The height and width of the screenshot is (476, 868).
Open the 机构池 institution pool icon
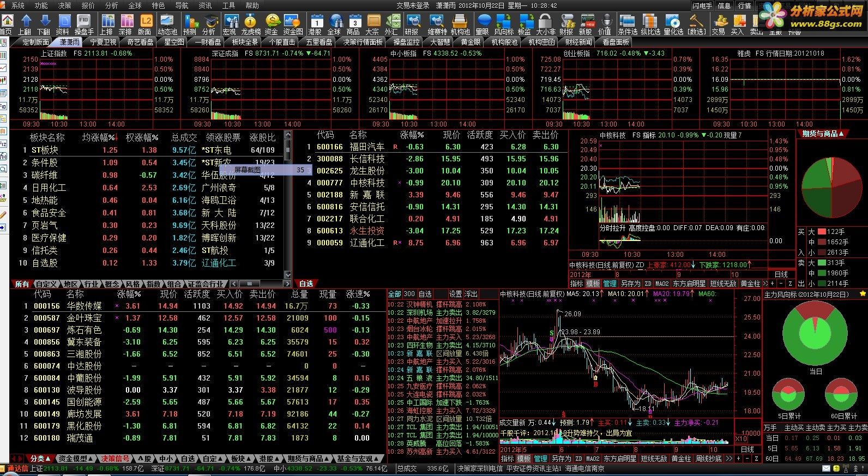point(460,25)
